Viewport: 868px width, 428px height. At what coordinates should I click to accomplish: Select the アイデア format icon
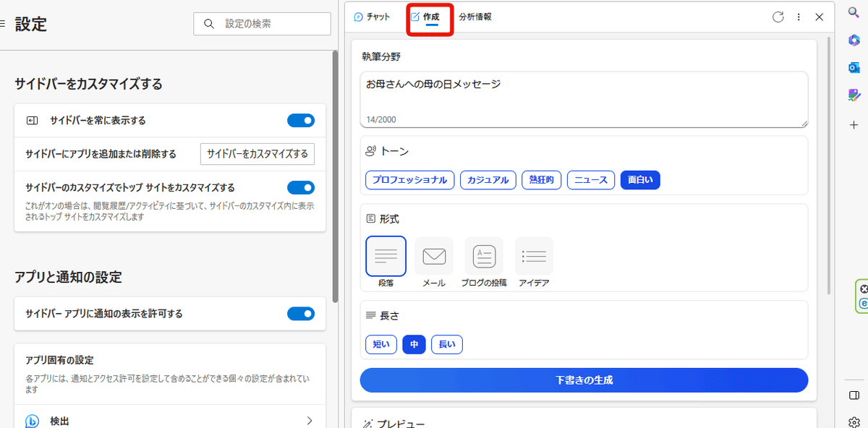[x=534, y=256]
